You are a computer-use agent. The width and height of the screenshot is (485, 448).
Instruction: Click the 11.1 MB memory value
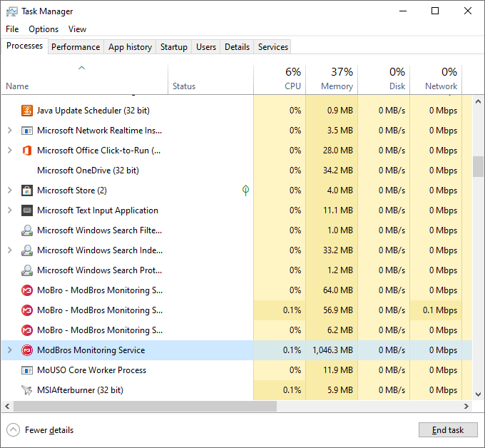(338, 210)
